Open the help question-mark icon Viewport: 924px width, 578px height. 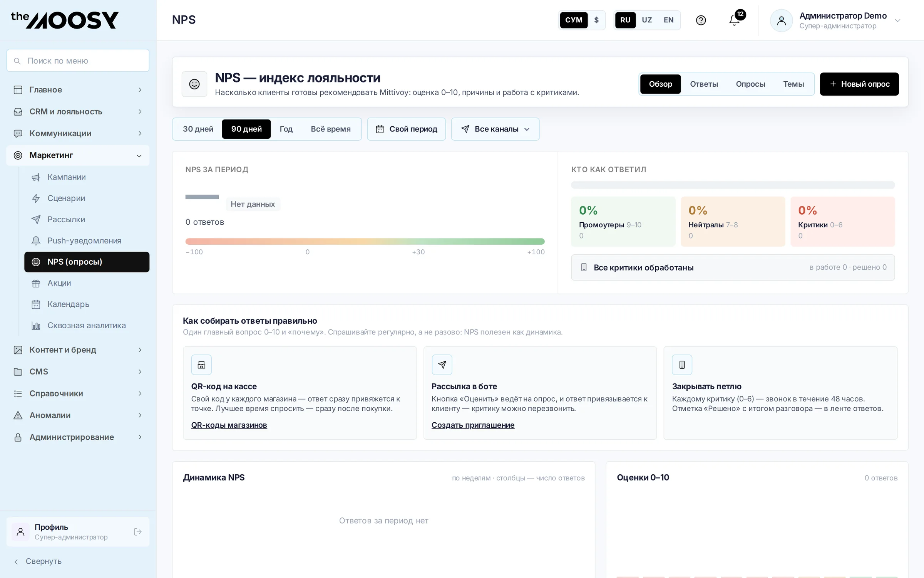(701, 20)
